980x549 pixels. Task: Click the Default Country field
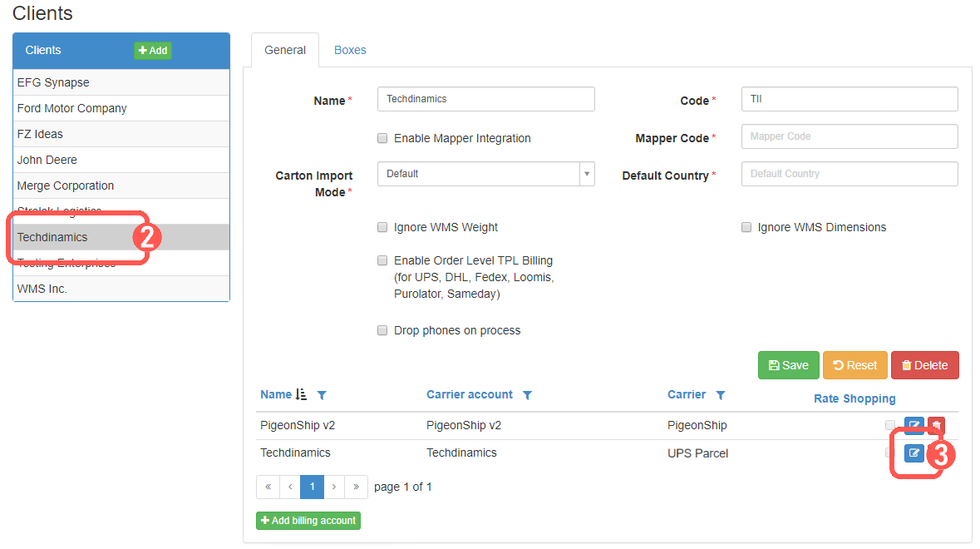[849, 174]
